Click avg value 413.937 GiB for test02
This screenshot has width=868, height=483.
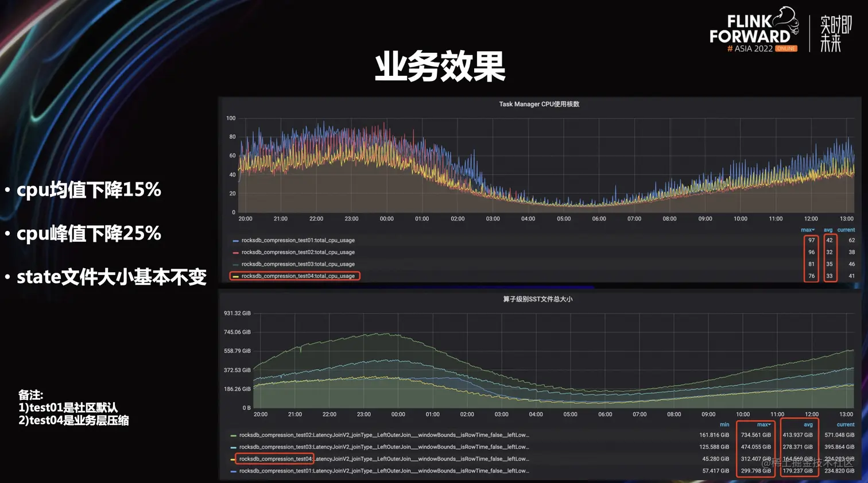(x=798, y=435)
